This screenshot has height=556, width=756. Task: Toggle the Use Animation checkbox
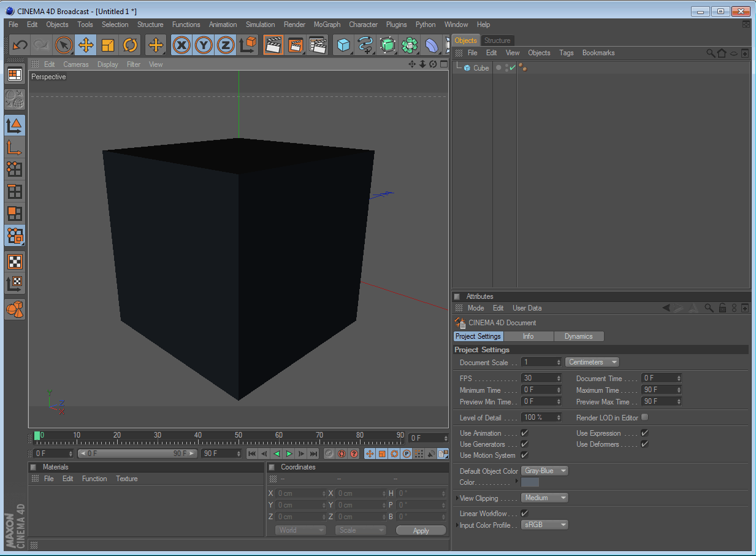(525, 433)
